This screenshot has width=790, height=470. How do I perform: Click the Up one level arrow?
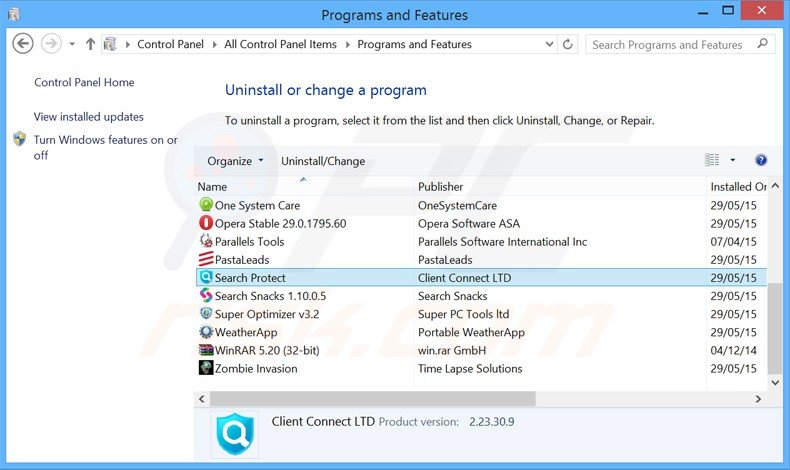pyautogui.click(x=90, y=44)
